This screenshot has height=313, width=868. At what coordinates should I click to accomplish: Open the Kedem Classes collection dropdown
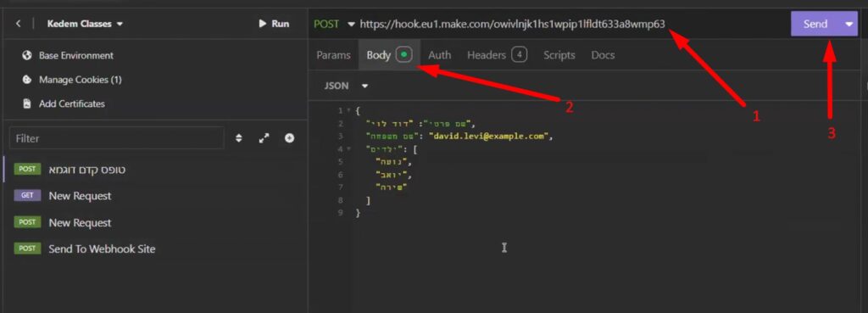pyautogui.click(x=86, y=24)
